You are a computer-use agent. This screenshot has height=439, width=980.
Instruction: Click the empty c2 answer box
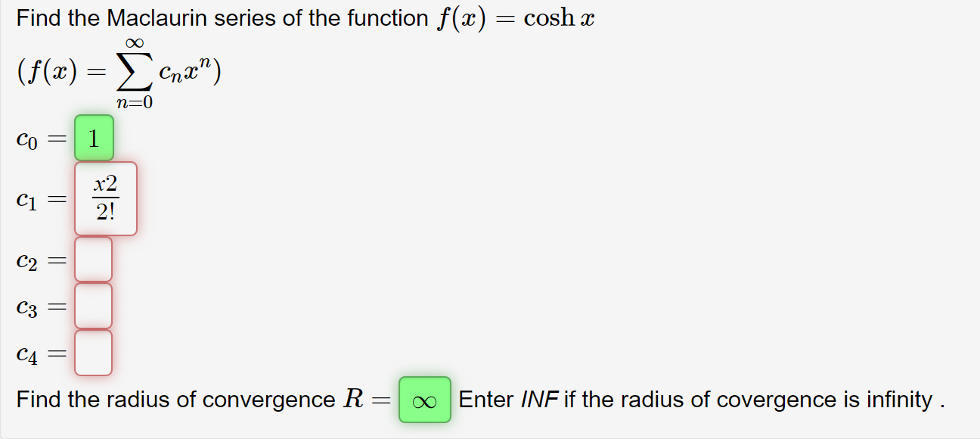point(93,260)
